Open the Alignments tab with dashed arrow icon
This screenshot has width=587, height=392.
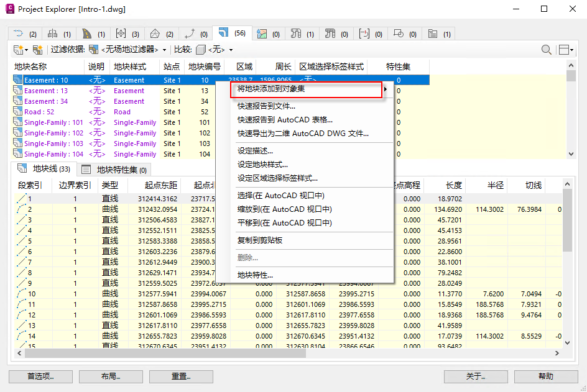click(25, 34)
